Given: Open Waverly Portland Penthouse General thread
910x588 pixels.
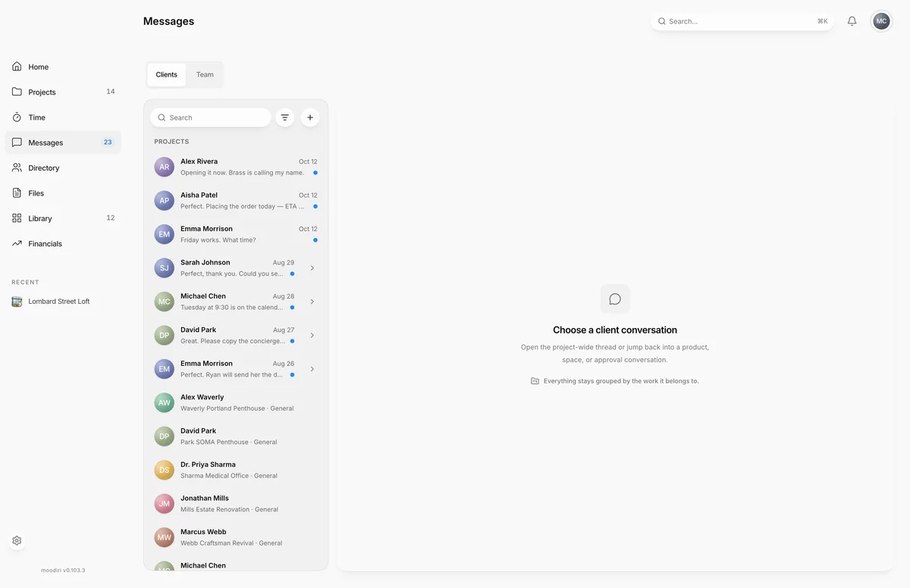Looking at the screenshot, I should (x=236, y=402).
